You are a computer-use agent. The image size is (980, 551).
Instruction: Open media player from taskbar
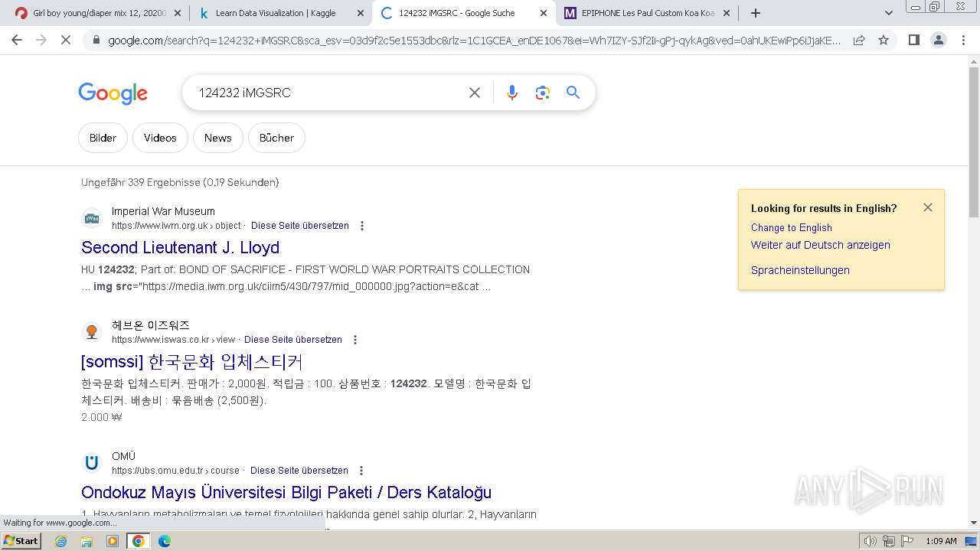click(x=113, y=541)
